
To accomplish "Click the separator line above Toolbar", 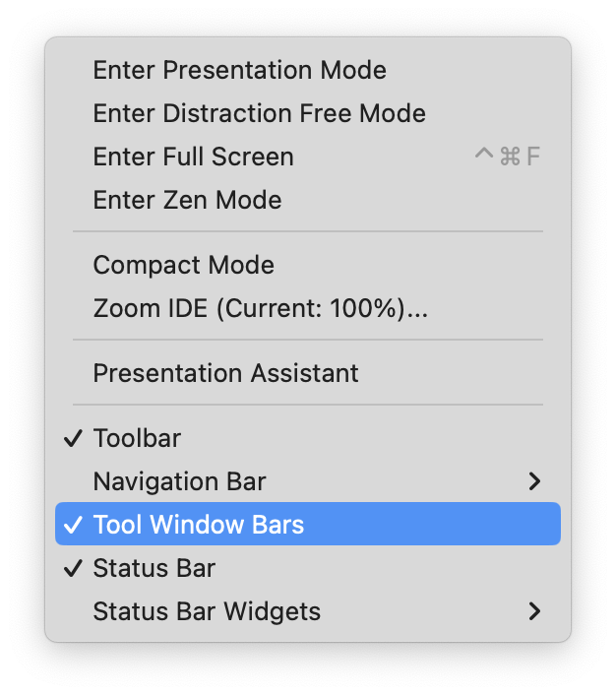I will click(x=308, y=405).
